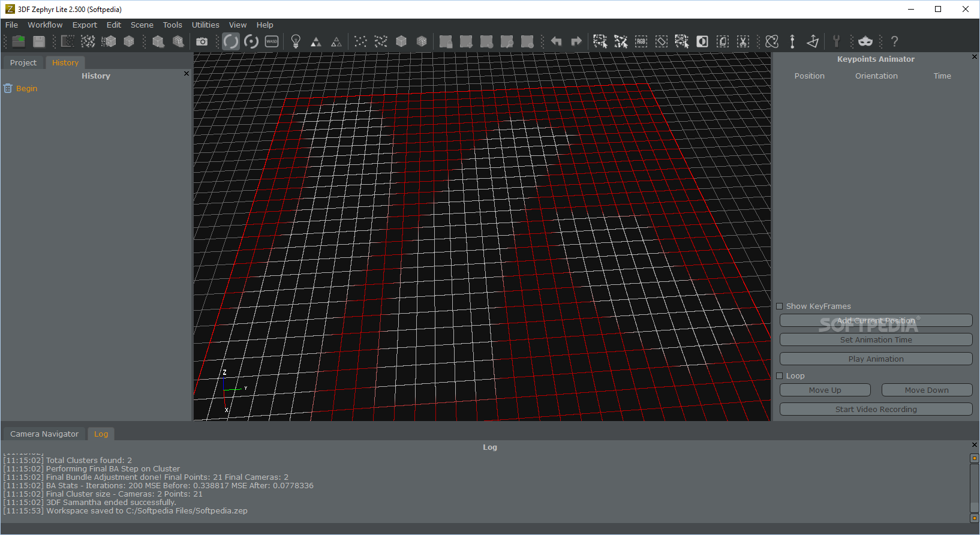Show dense point cloud view icon
The height and width of the screenshot is (535, 980).
click(381, 41)
